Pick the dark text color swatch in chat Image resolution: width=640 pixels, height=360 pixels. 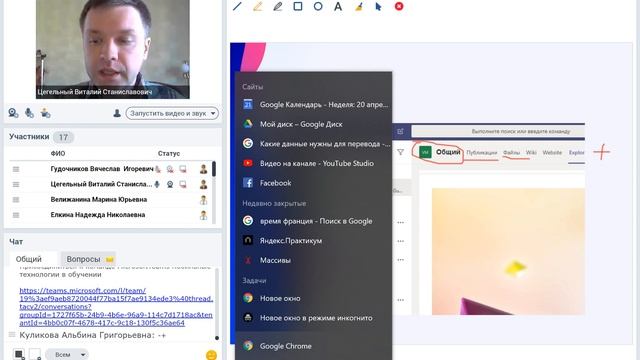point(19,354)
